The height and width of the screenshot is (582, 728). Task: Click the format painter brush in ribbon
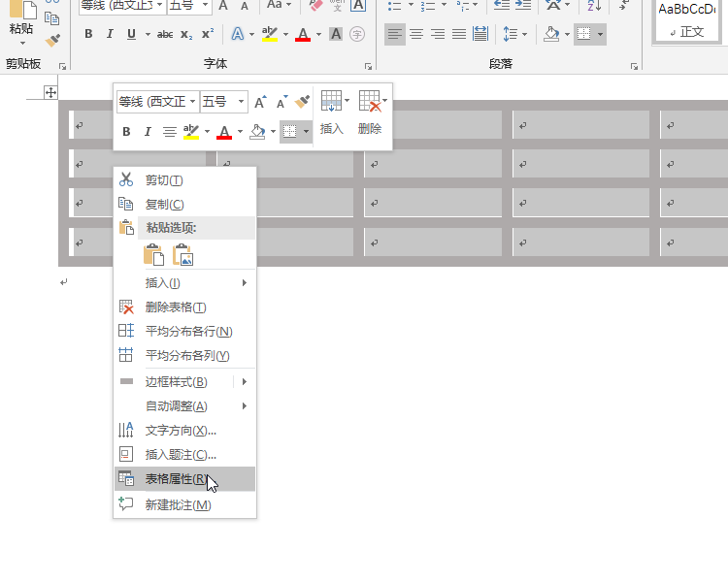coord(52,41)
